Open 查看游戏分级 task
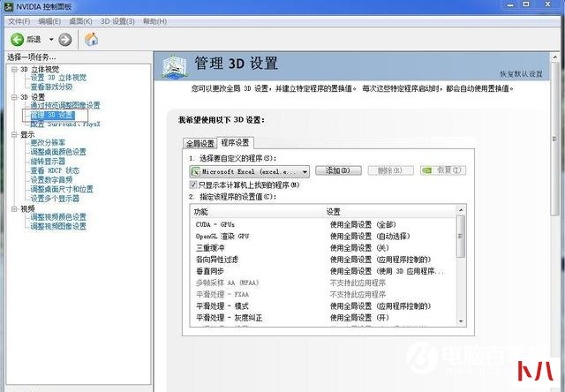Viewport: 565px width, 392px height. click(51, 87)
